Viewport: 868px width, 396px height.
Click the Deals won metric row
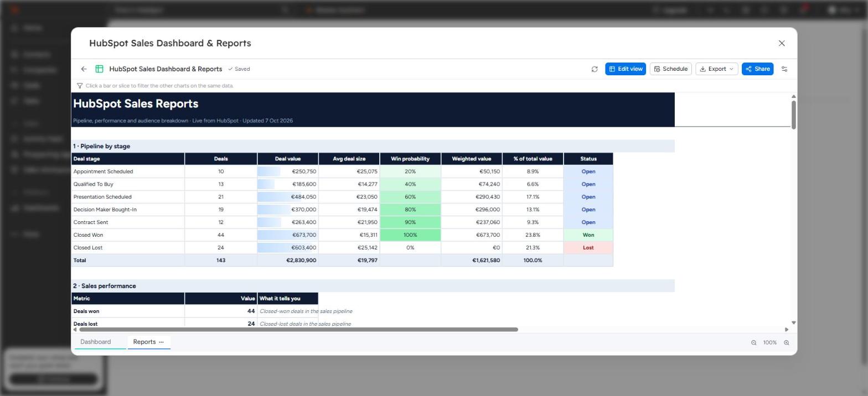pos(195,311)
